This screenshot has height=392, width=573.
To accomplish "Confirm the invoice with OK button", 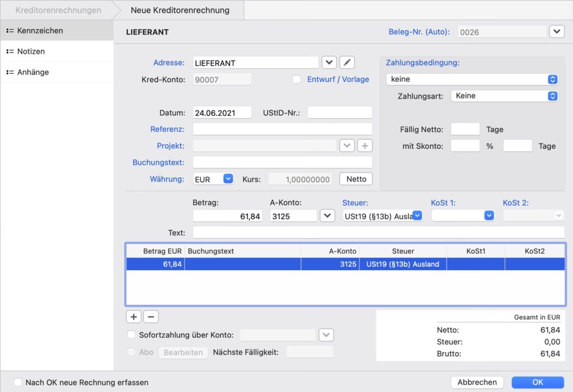I will tap(537, 382).
